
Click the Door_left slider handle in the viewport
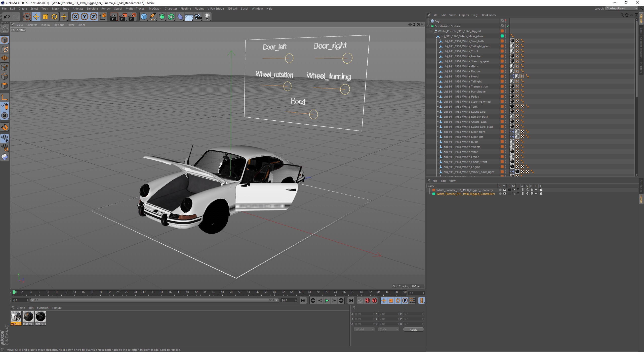pos(289,58)
